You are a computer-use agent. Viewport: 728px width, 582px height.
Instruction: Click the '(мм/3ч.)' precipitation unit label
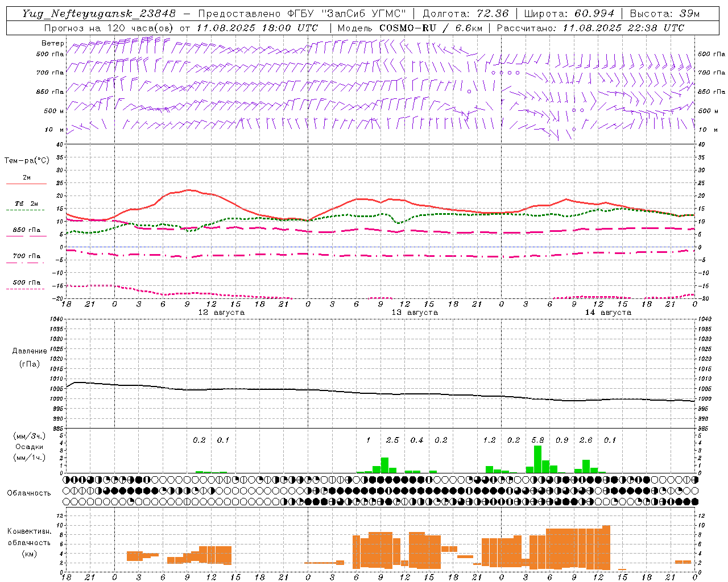click(30, 436)
